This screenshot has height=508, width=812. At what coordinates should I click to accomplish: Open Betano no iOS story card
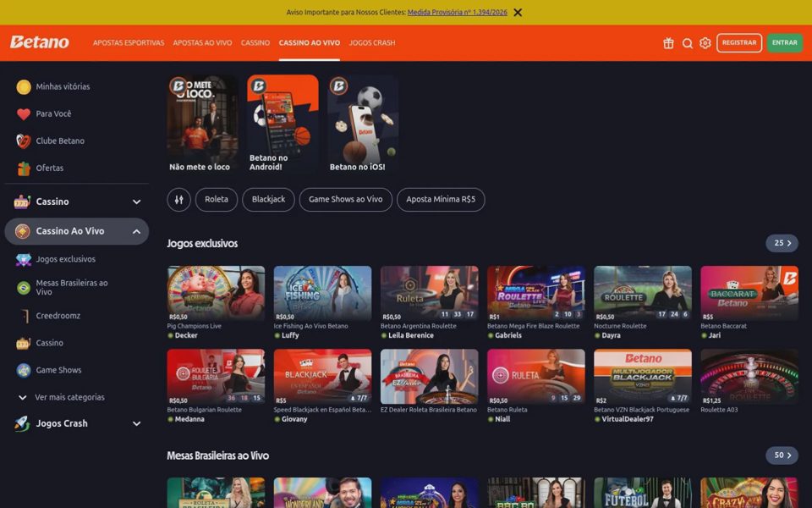(x=363, y=124)
